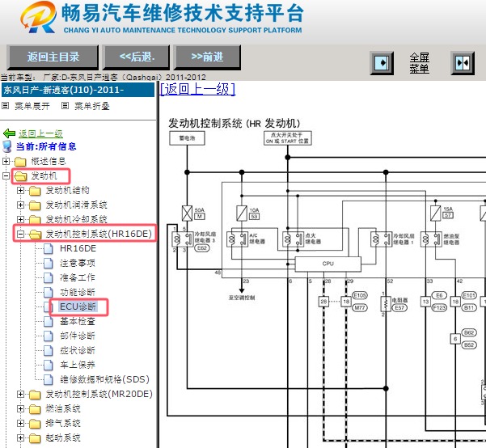Open HR16DE tree item

78,248
